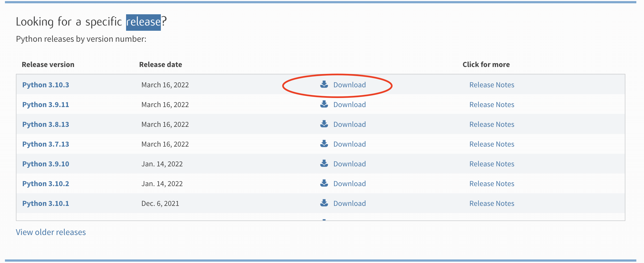Click the Download text link for Python 3.10.1
This screenshot has width=644, height=263.
coord(350,203)
